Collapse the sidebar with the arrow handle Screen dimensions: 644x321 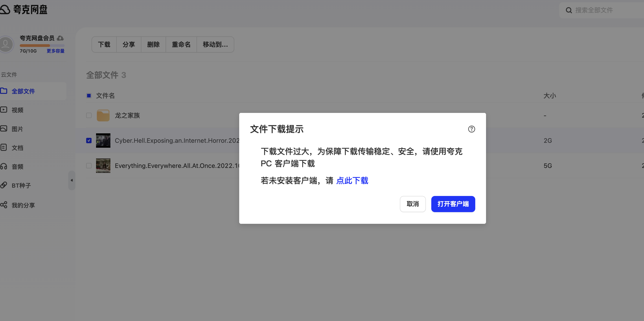tap(72, 180)
